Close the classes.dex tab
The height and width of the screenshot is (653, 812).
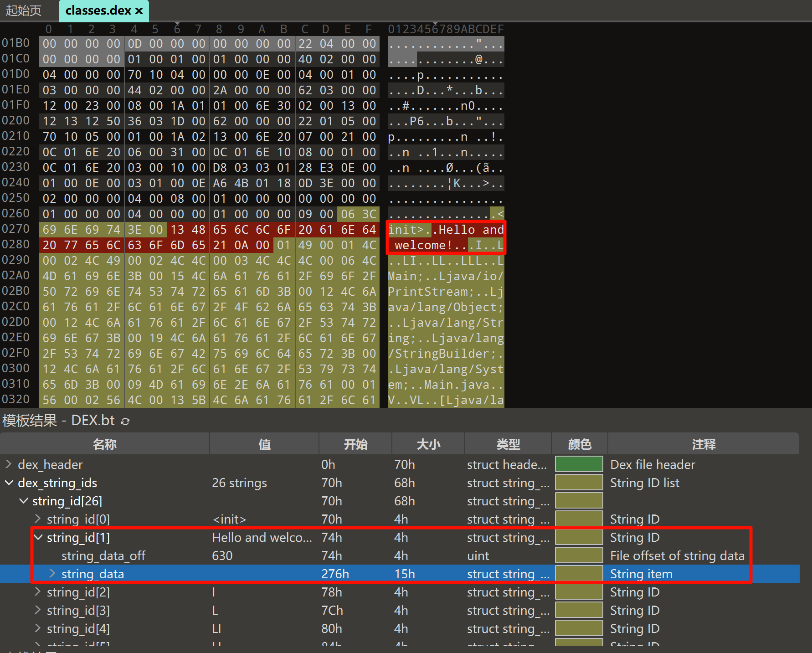tap(139, 10)
